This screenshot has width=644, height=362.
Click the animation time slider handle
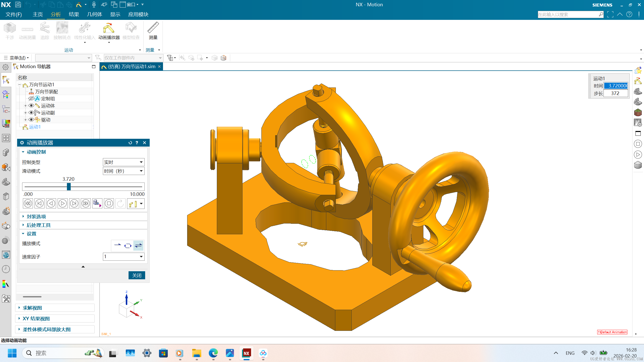(69, 187)
